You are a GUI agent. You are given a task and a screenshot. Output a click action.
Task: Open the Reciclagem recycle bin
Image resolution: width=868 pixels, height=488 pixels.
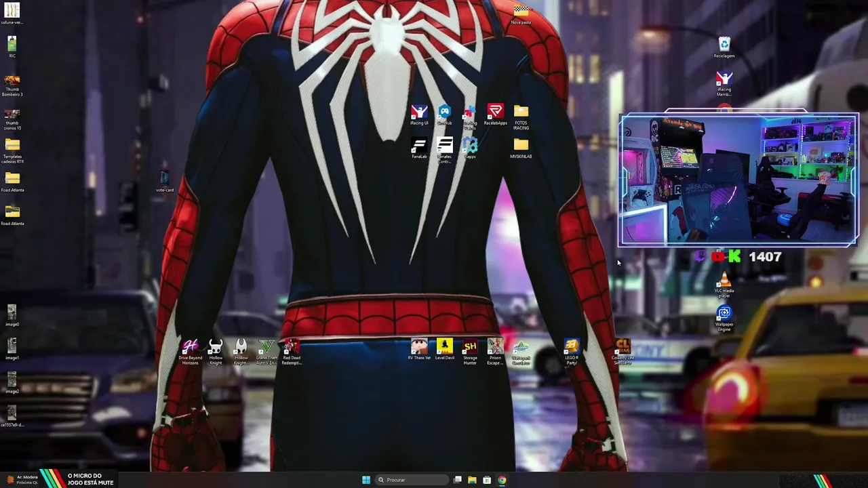724,48
